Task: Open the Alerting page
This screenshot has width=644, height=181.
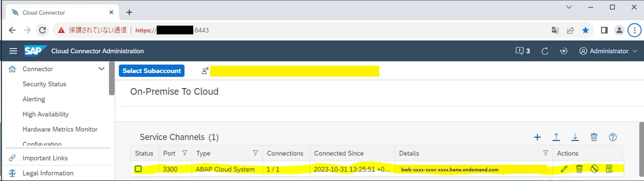Action: click(x=34, y=99)
